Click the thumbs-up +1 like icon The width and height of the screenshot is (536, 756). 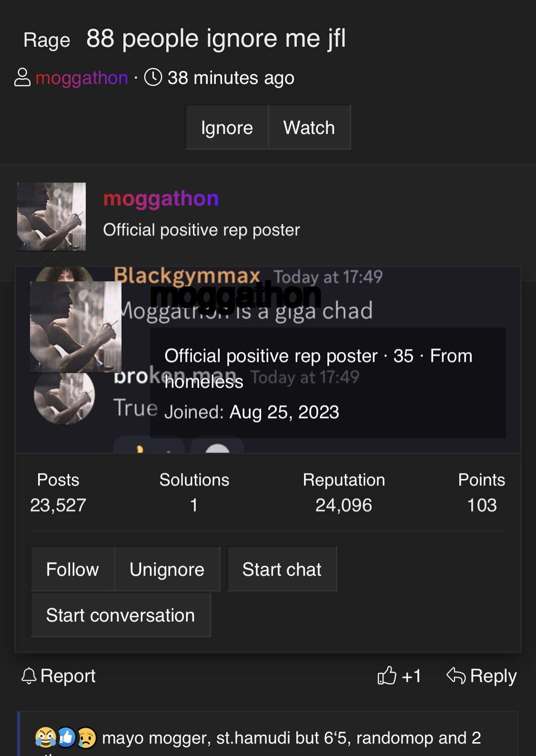pos(387,675)
